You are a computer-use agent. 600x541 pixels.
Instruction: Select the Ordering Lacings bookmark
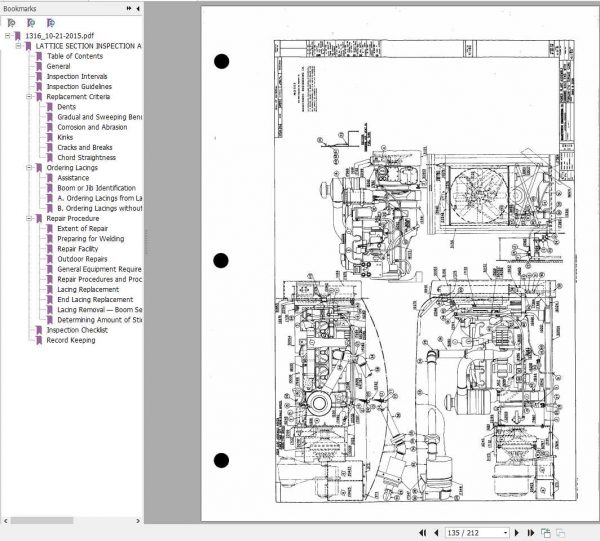[72, 168]
